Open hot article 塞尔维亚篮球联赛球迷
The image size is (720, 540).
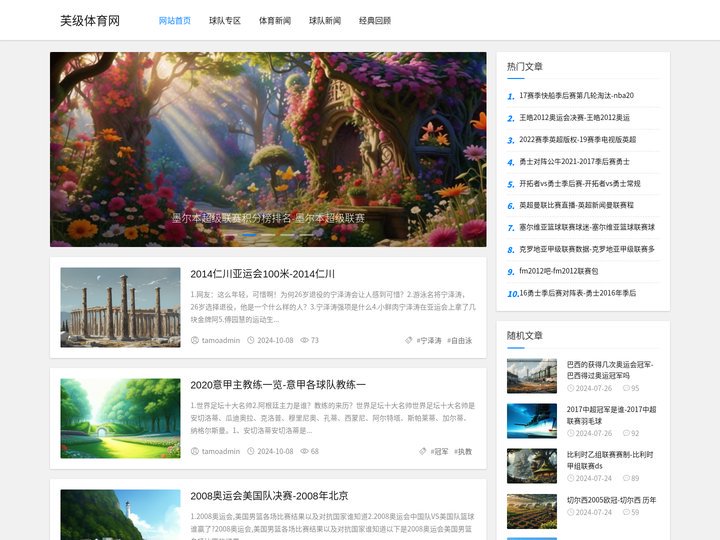[587, 227]
